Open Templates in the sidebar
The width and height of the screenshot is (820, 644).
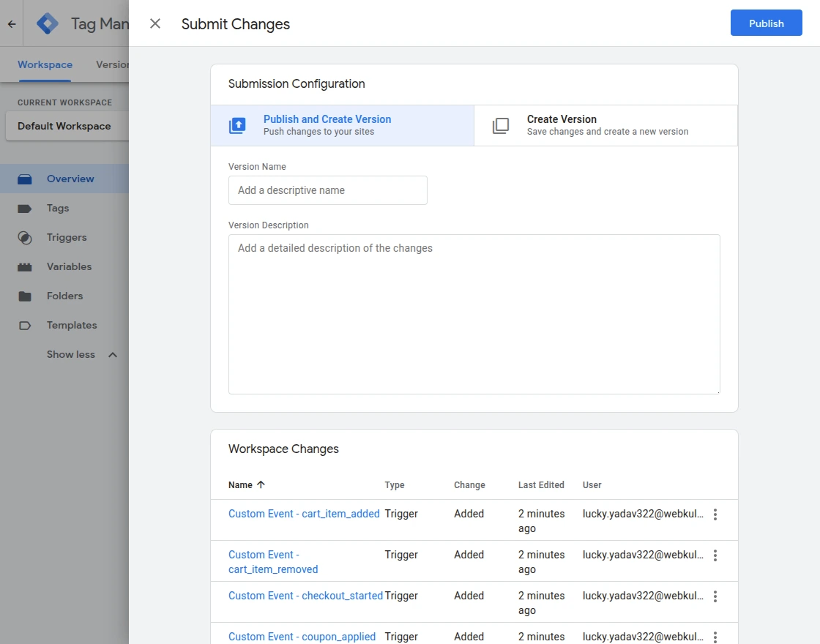[64, 325]
